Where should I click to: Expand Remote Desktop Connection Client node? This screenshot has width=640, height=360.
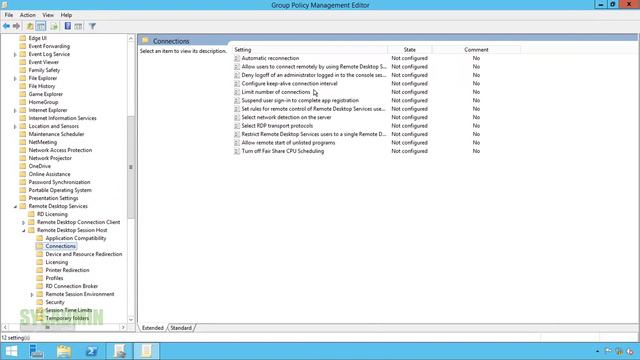coord(24,222)
